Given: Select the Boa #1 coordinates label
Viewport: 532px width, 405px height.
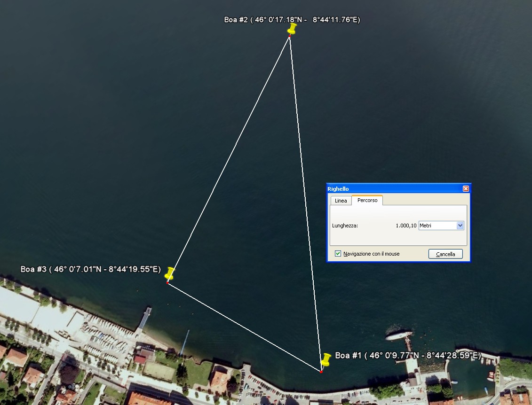Looking at the screenshot, I should click(x=408, y=355).
